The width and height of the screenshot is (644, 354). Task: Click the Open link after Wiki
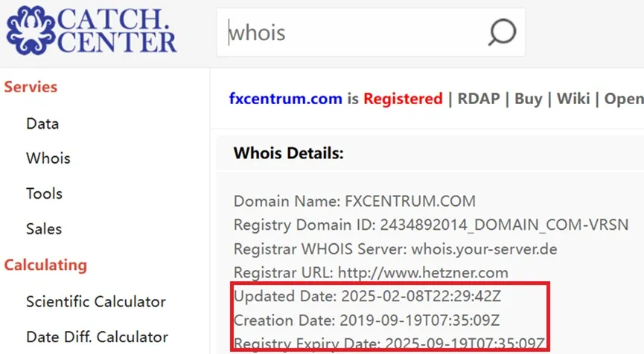click(624, 98)
